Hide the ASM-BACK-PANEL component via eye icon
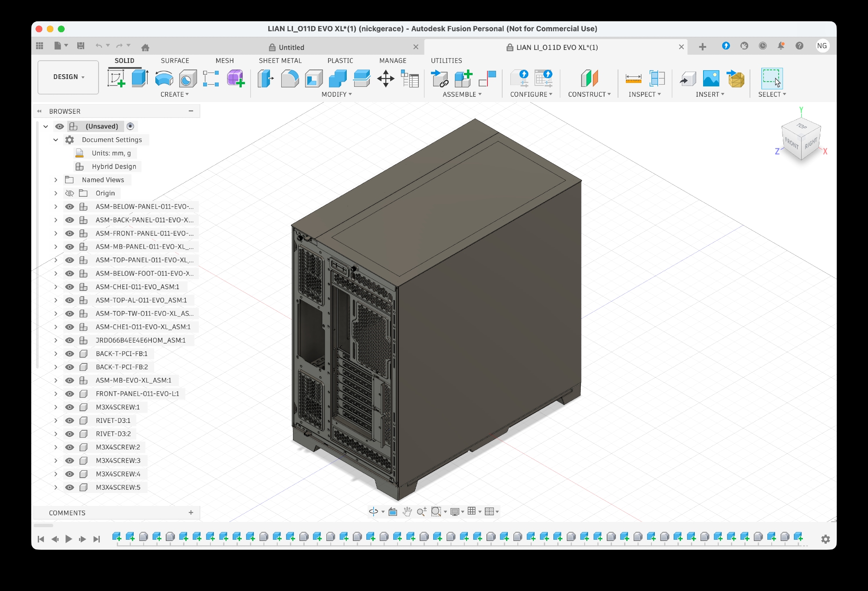Image resolution: width=868 pixels, height=591 pixels. [69, 220]
